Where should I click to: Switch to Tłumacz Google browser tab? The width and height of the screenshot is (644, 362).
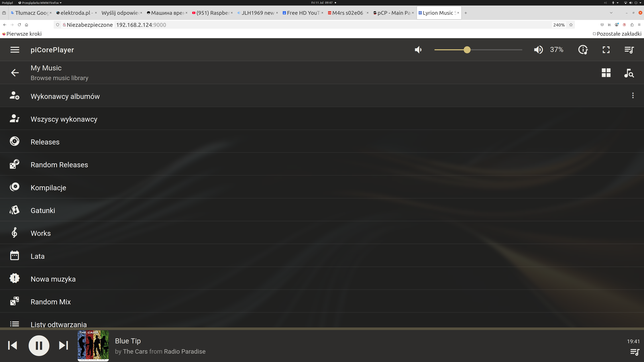(31, 13)
